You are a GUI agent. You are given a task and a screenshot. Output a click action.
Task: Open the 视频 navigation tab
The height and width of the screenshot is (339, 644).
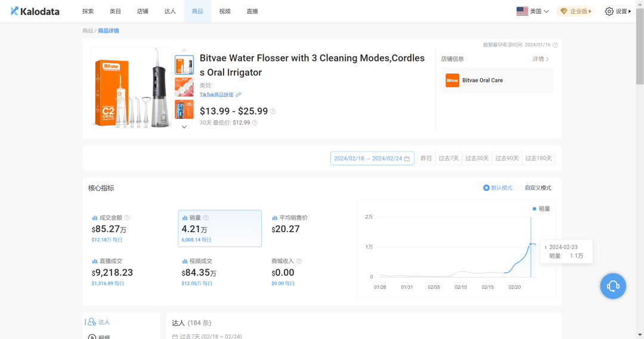225,11
